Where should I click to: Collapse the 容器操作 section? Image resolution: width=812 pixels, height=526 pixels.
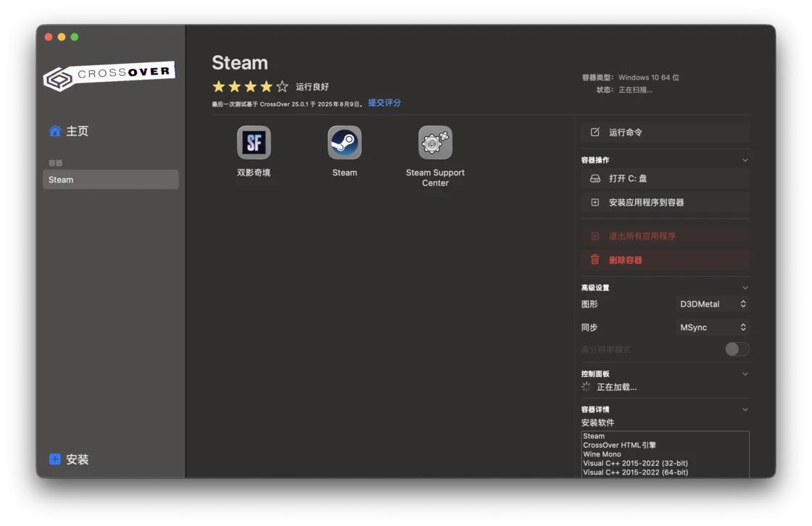point(746,159)
